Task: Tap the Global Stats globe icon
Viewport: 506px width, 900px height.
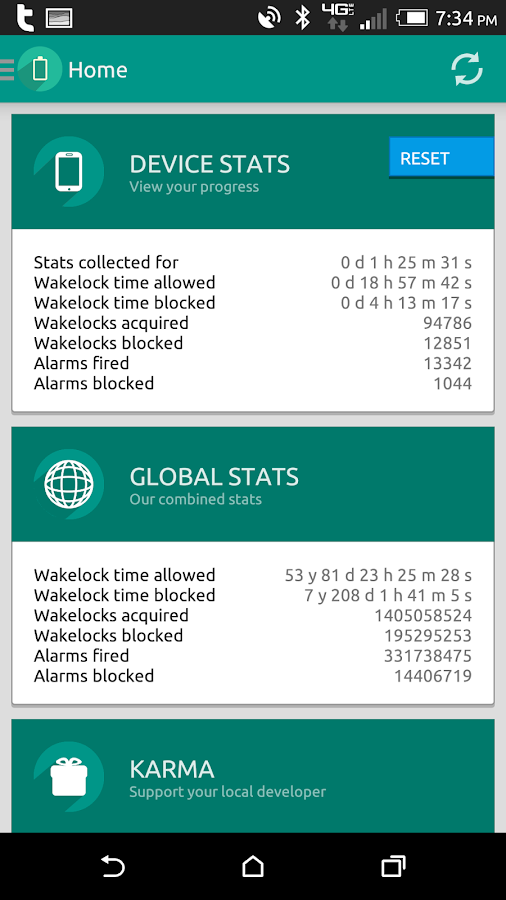Action: (x=69, y=484)
